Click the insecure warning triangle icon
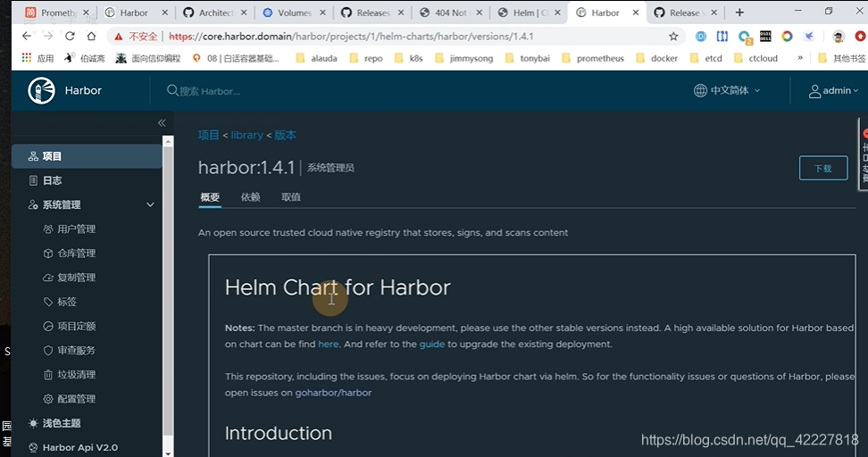The width and height of the screenshot is (868, 457). 118,37
